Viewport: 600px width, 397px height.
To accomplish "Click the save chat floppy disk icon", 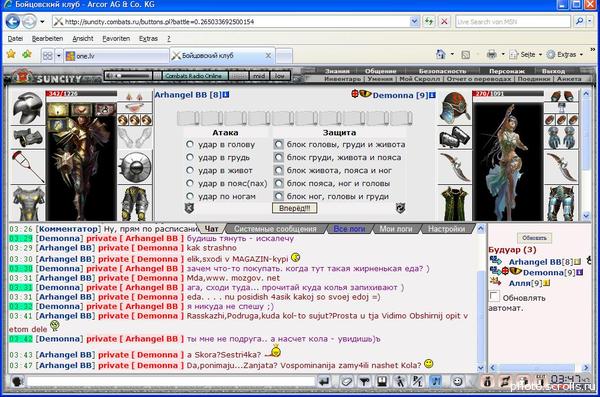I will (x=382, y=381).
